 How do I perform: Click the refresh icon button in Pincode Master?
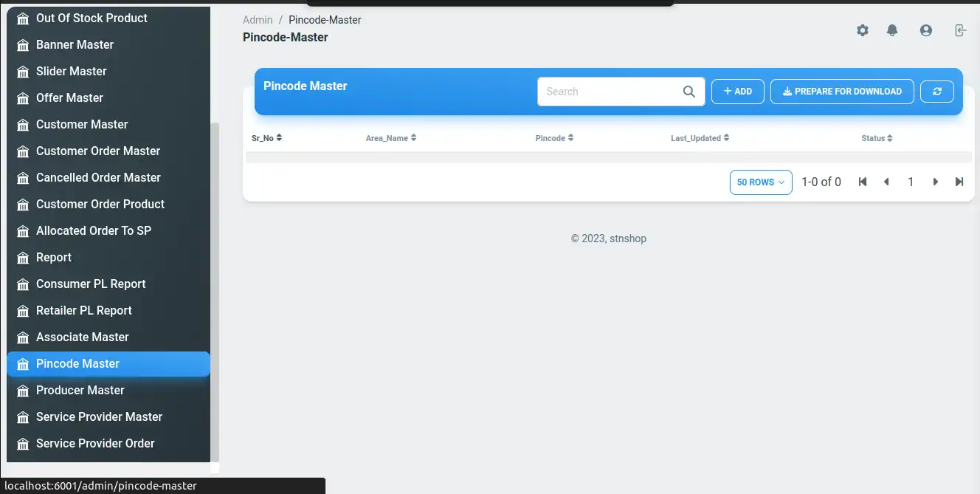tap(937, 92)
